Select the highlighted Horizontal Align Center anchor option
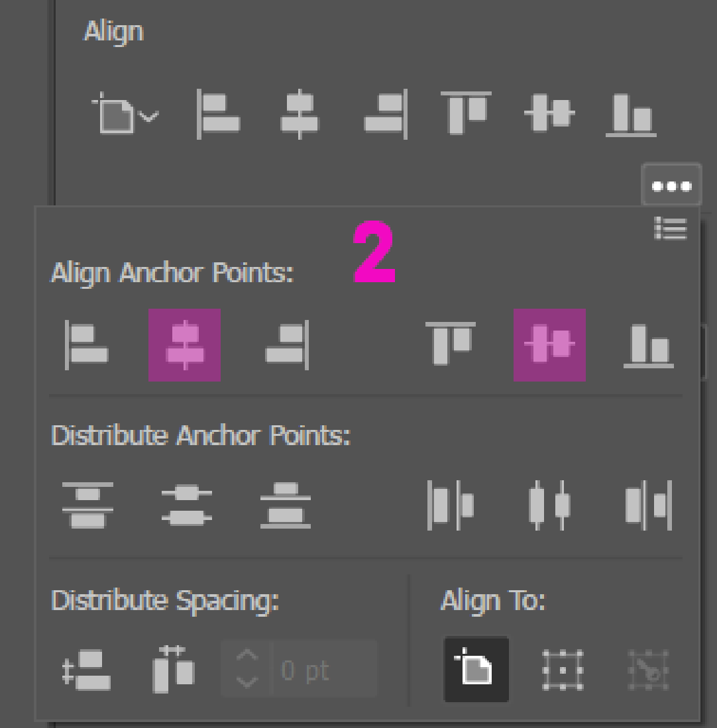 [x=184, y=344]
